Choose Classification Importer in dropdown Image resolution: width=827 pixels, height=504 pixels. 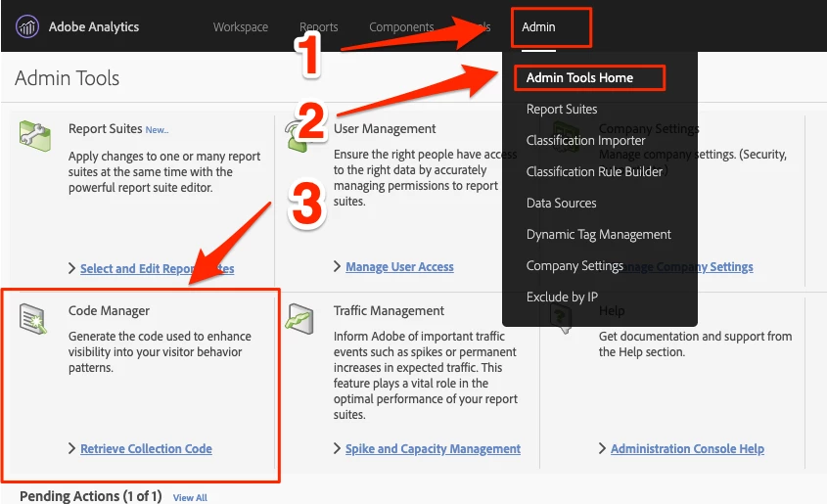pos(585,140)
